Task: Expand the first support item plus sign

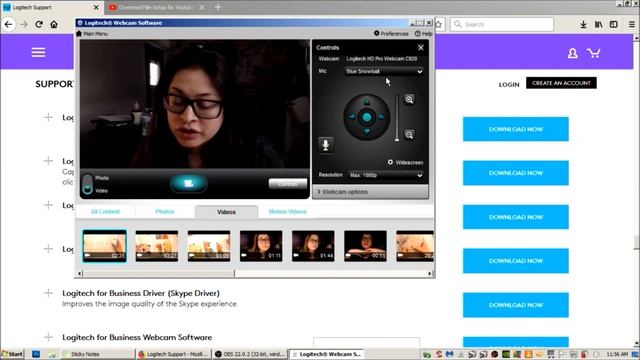Action: [48, 118]
